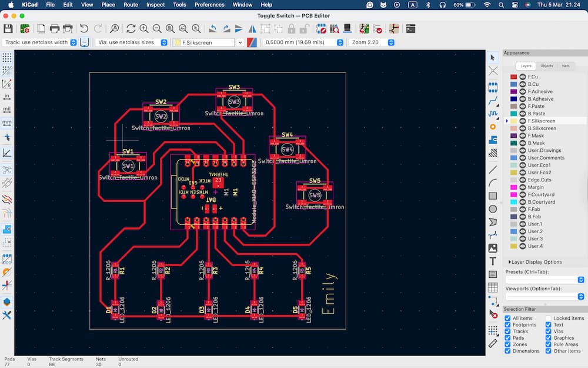Switch to the Nets tab

(x=566, y=66)
